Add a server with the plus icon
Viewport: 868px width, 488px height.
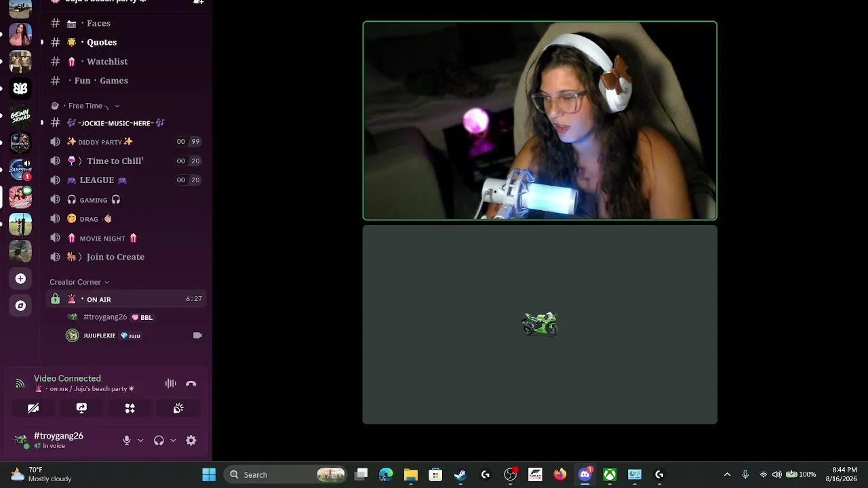point(20,279)
